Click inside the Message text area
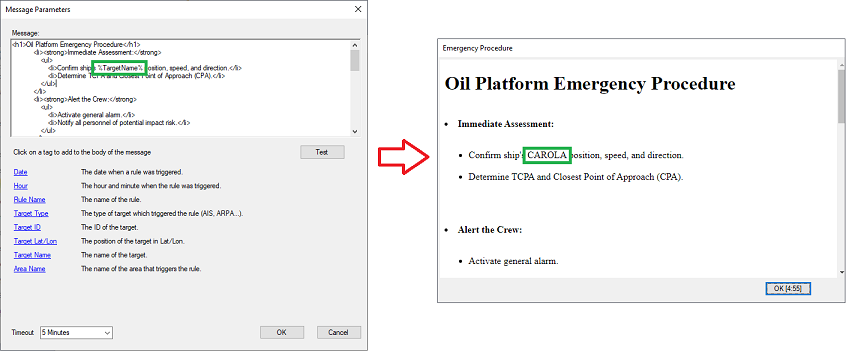Viewport: 852px width, 362px height. click(180, 88)
